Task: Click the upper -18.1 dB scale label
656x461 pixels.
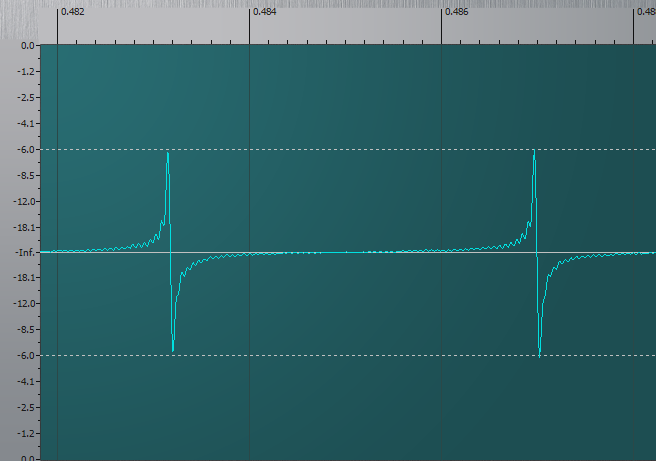Action: pyautogui.click(x=24, y=227)
